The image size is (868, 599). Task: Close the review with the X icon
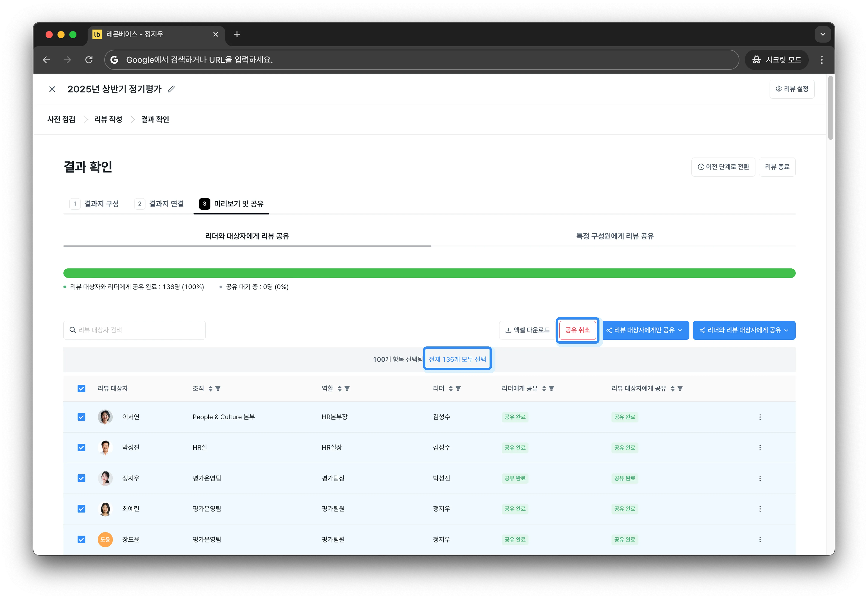pos(52,89)
